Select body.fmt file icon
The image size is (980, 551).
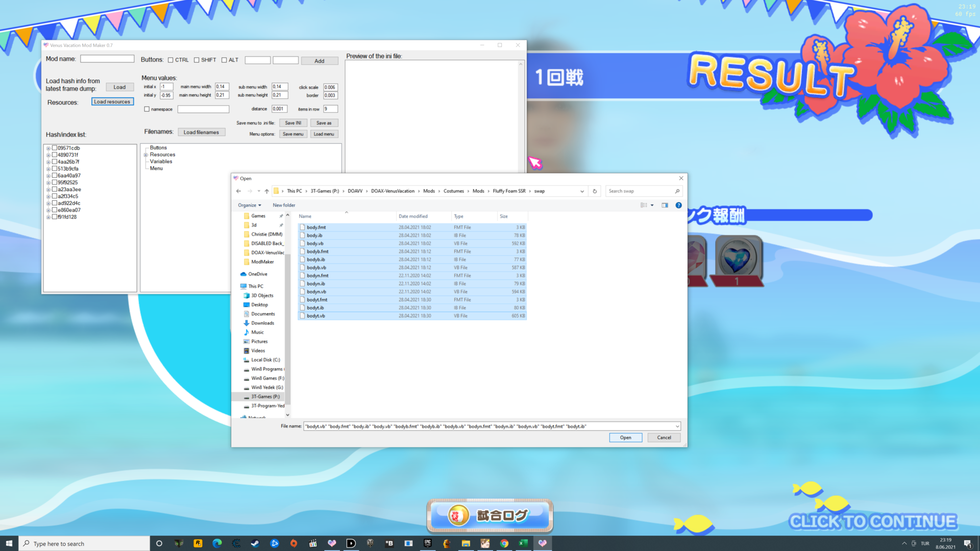302,228
